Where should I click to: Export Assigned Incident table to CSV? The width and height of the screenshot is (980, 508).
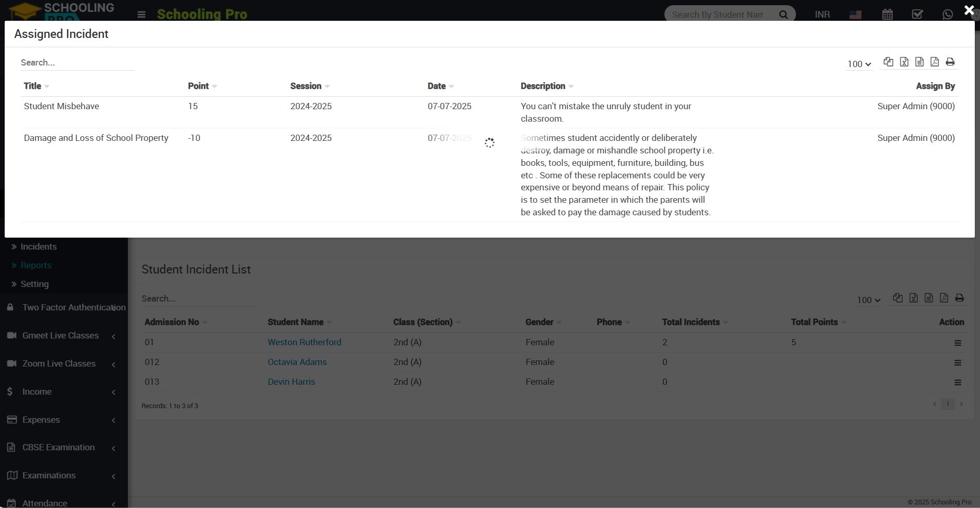point(919,62)
